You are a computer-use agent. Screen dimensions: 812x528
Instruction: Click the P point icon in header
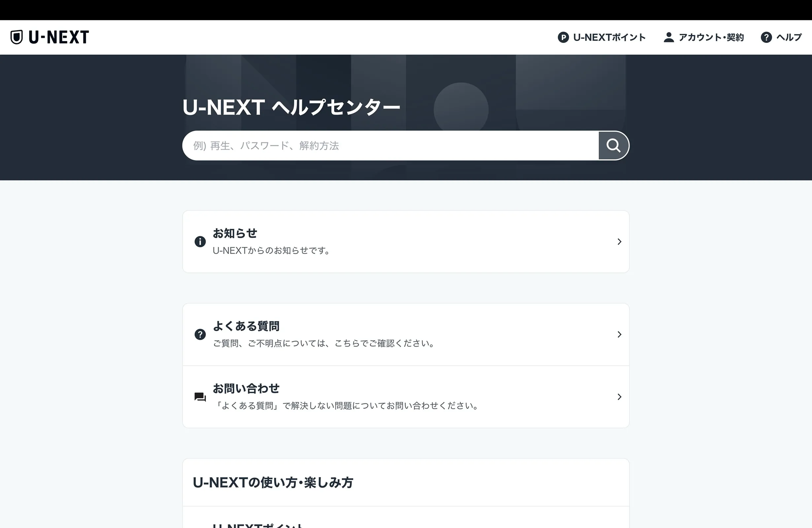pos(563,37)
